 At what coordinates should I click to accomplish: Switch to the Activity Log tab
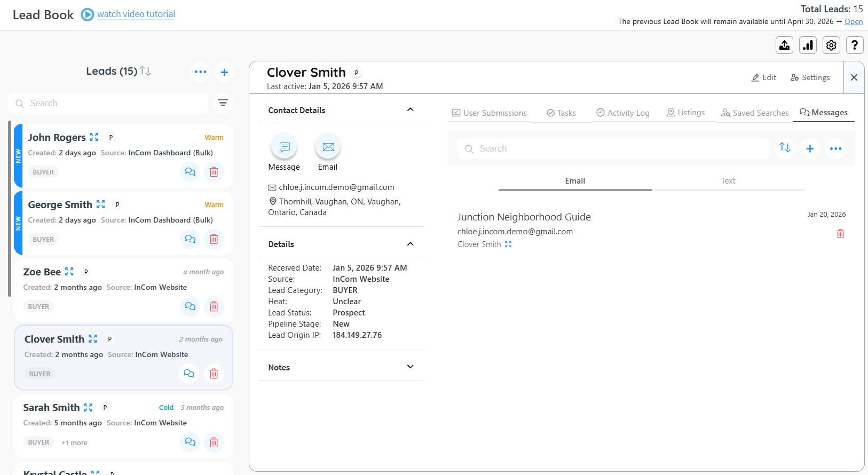[x=622, y=113]
